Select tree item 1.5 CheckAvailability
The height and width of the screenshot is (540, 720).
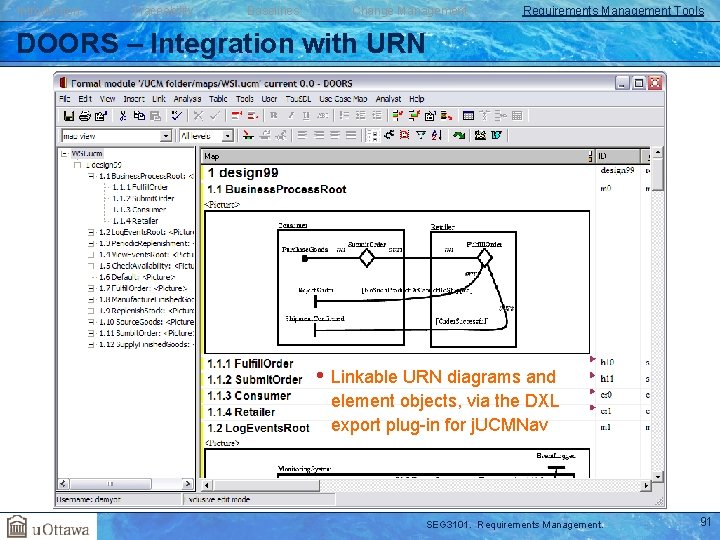click(146, 266)
